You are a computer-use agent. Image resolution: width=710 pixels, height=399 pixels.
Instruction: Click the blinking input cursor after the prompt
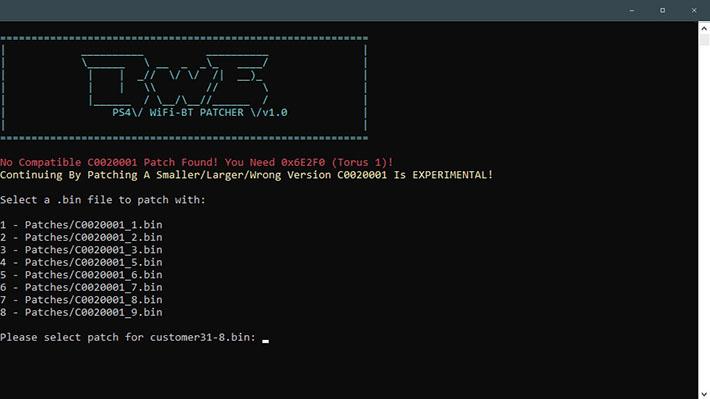265,341
